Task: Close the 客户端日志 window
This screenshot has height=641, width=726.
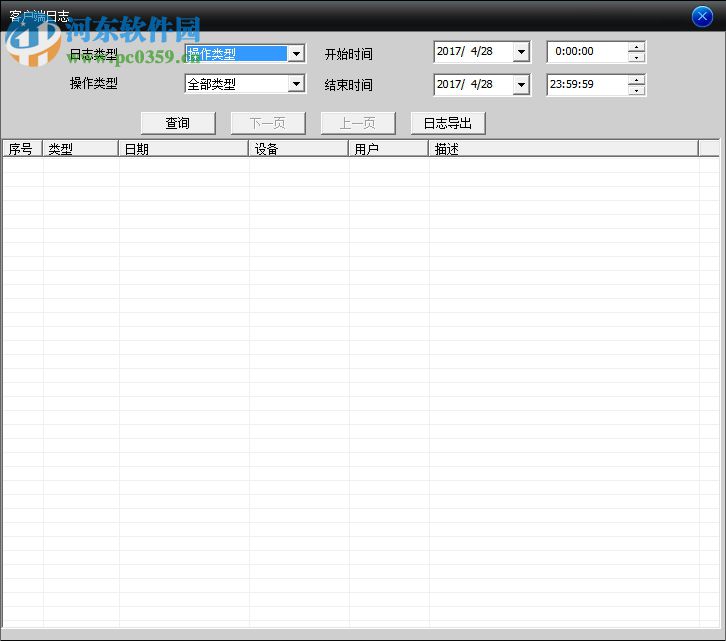Action: [702, 17]
